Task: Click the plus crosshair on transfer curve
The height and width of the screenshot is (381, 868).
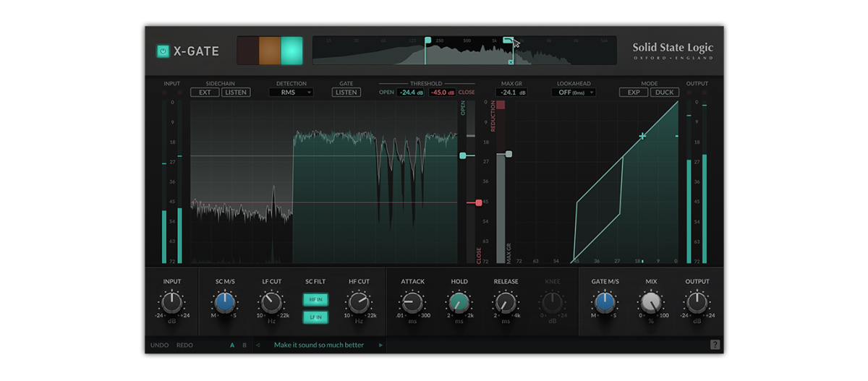Action: (642, 135)
